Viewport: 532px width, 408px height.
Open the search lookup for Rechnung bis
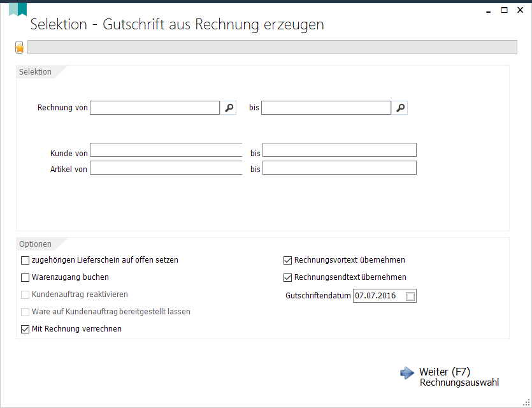(x=399, y=108)
